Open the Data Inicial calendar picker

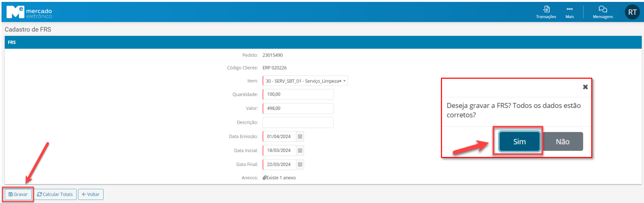click(300, 150)
